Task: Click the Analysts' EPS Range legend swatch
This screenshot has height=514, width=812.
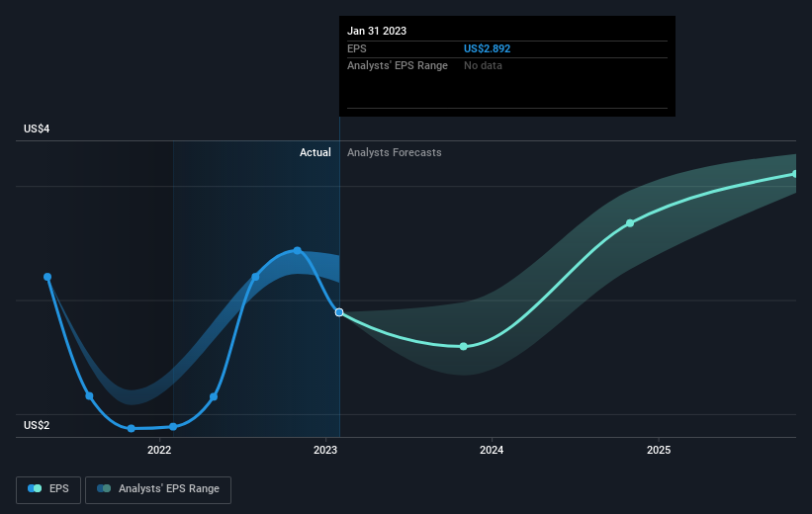Action: [x=104, y=488]
